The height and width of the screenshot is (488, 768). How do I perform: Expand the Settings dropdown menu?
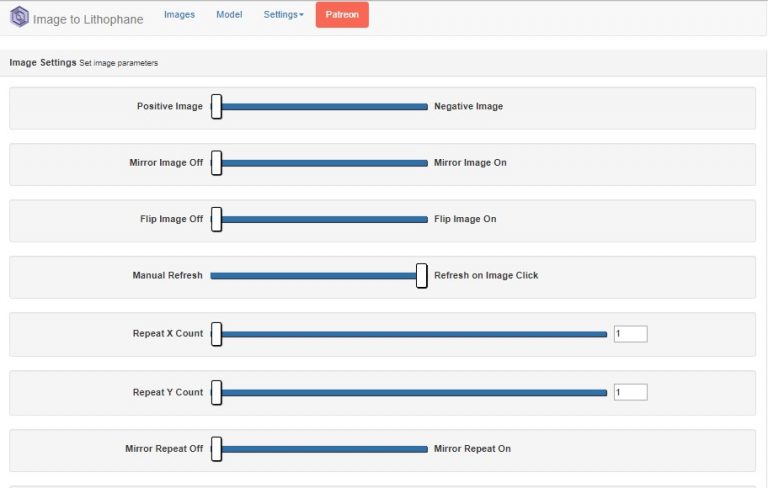[284, 15]
